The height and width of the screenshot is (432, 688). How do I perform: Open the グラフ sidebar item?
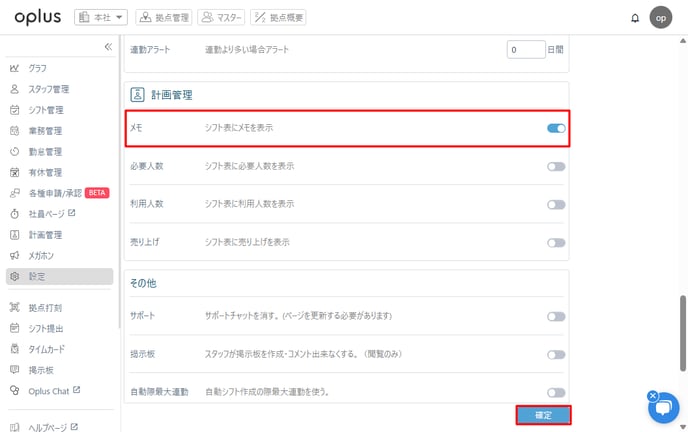[x=37, y=68]
